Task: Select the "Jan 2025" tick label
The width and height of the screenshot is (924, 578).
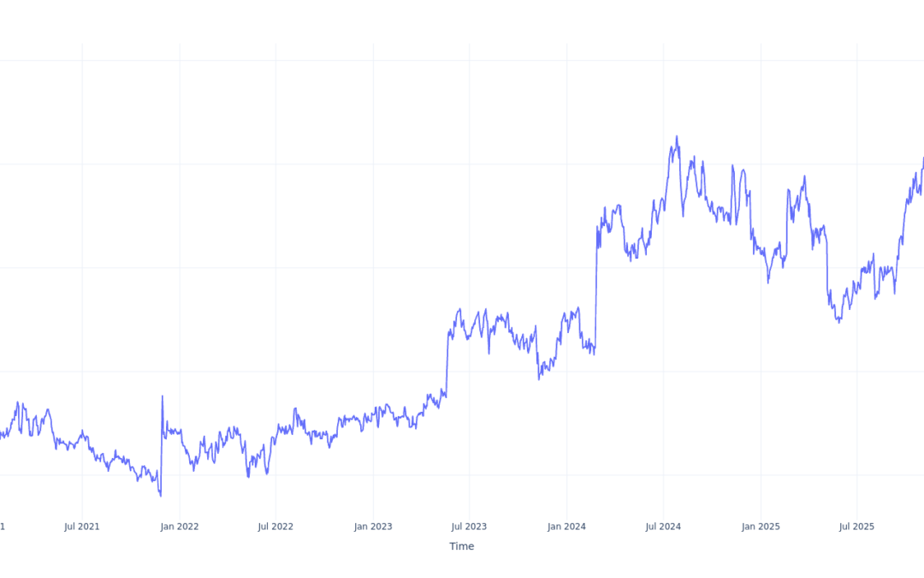Action: point(761,527)
